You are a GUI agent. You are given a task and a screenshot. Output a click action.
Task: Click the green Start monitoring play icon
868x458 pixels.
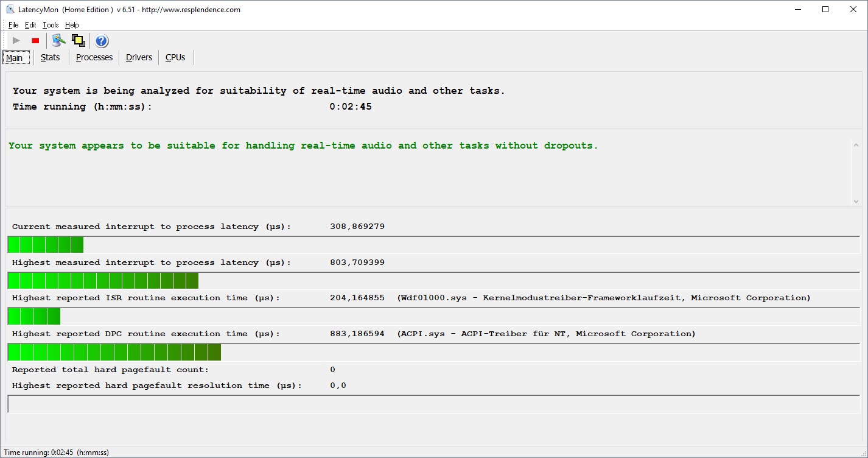(16, 41)
